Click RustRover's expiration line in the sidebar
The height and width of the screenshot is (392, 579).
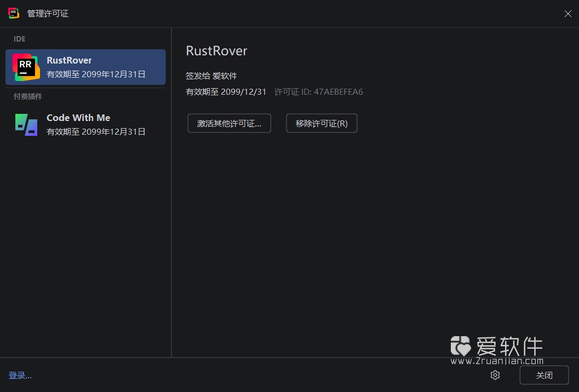pyautogui.click(x=96, y=74)
